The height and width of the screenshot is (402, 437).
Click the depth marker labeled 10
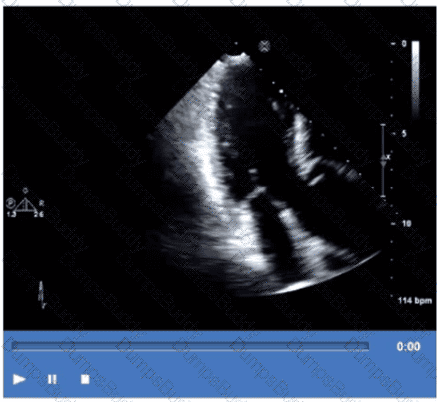click(406, 223)
